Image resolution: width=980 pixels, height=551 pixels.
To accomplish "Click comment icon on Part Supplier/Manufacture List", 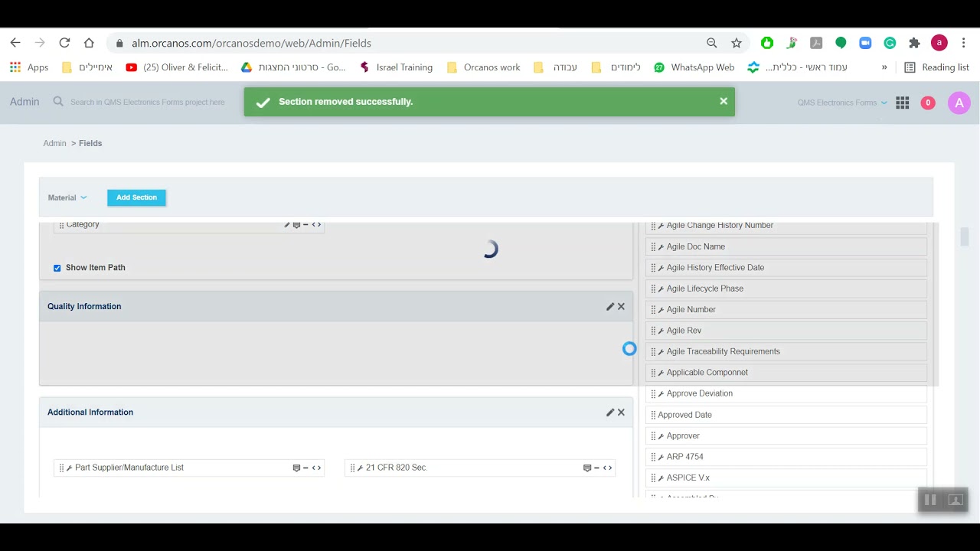I will (296, 468).
